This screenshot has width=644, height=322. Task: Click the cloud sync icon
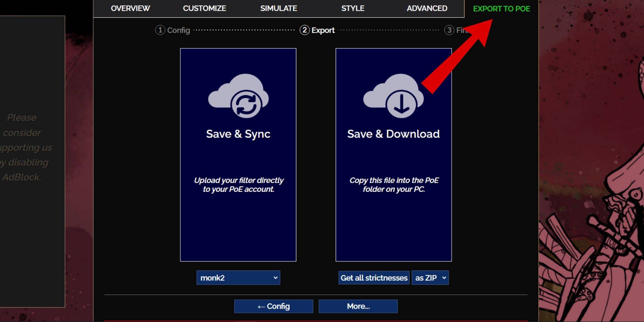pyautogui.click(x=238, y=96)
